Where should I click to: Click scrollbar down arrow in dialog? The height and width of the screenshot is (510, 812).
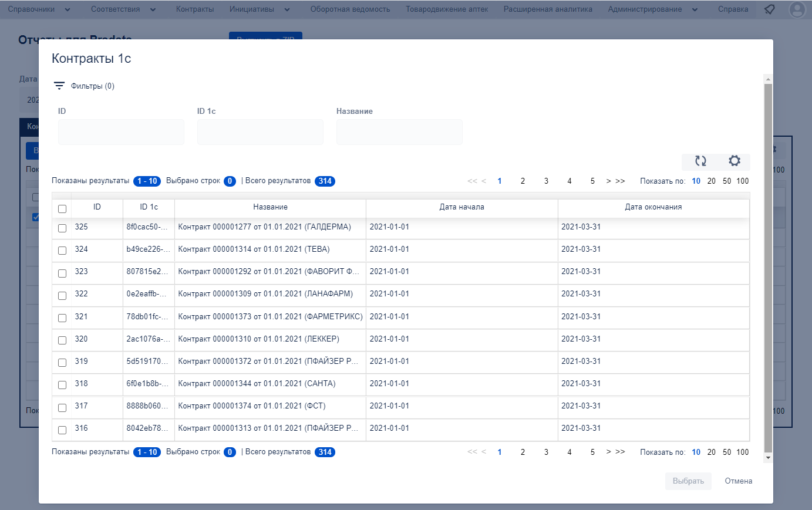(x=768, y=458)
